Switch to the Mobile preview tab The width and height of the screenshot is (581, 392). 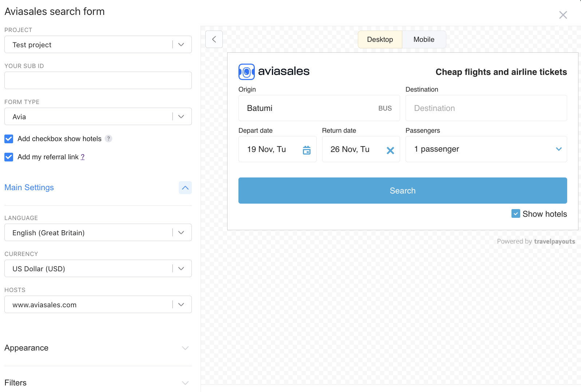click(424, 39)
